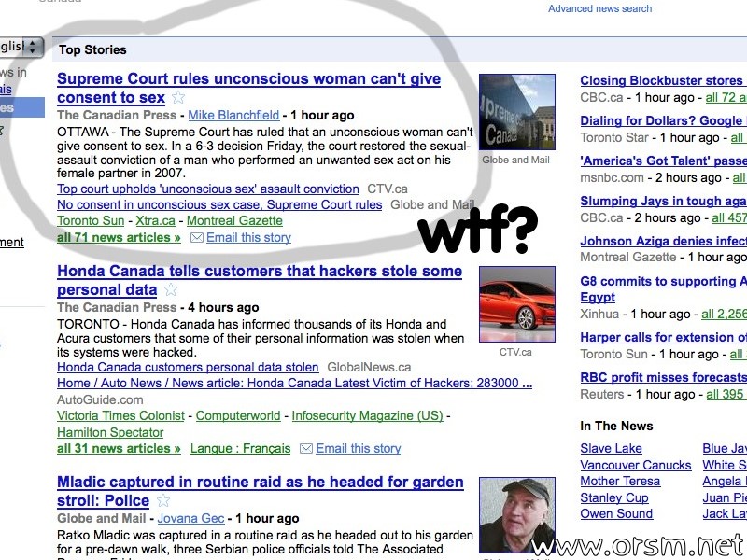The width and height of the screenshot is (747, 560).
Task: Open Top court upholds assault conviction link
Action: point(207,189)
